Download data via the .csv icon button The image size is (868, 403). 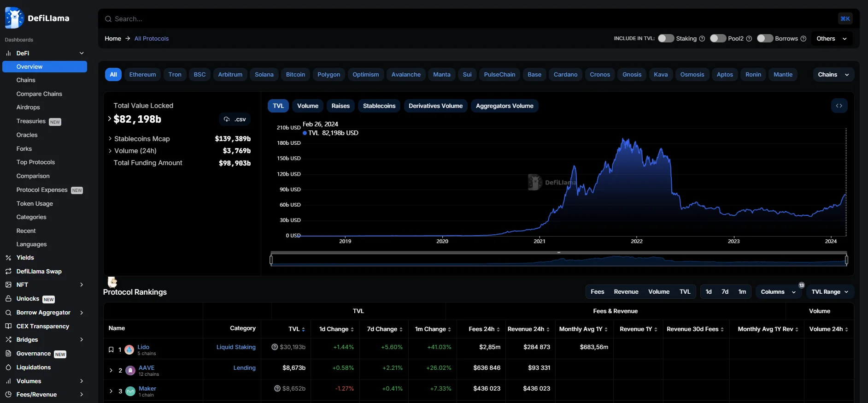[x=235, y=119]
